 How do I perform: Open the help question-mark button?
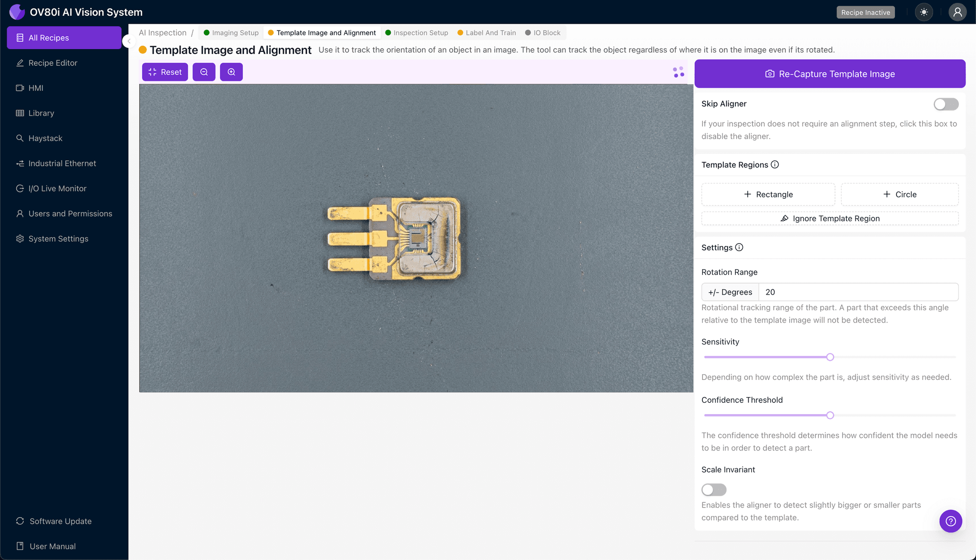coord(951,521)
